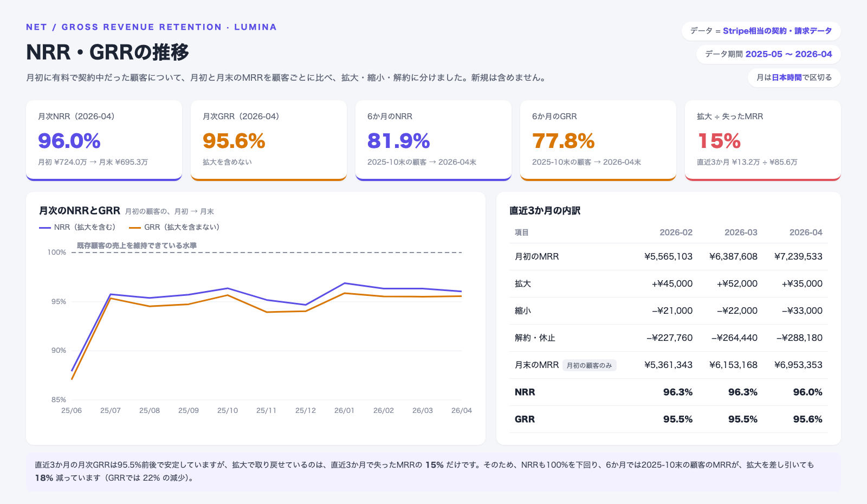
Task: Select the 縮小 –¥33,000 cell
Action: (x=802, y=311)
